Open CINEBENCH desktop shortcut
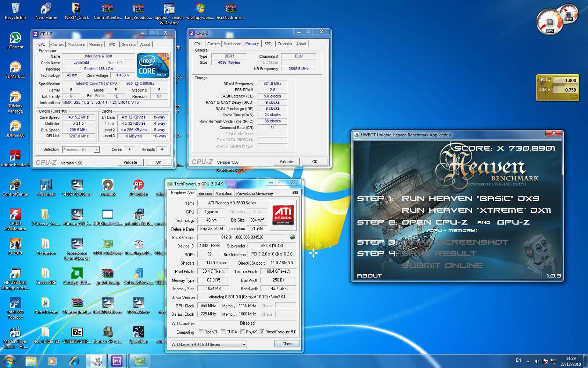Viewport: 588px width, 368px height. click(x=77, y=335)
